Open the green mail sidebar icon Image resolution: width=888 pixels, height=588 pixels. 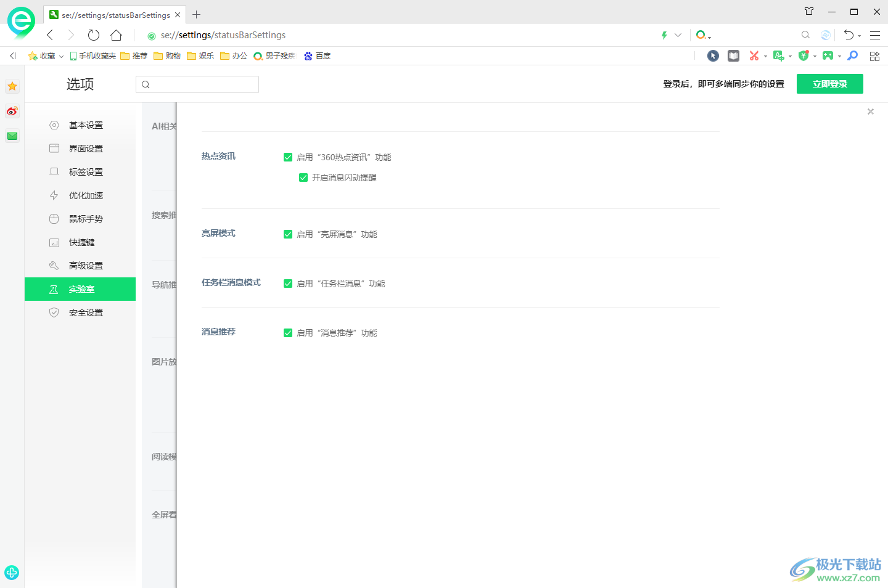click(12, 136)
